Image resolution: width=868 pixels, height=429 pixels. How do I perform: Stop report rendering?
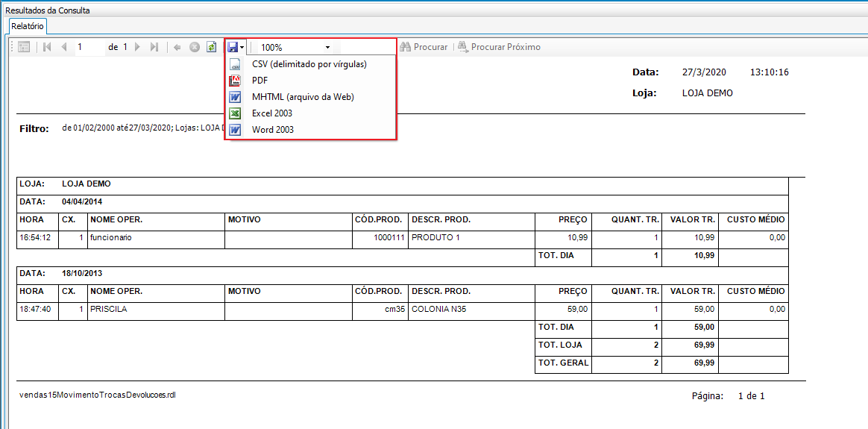[195, 48]
